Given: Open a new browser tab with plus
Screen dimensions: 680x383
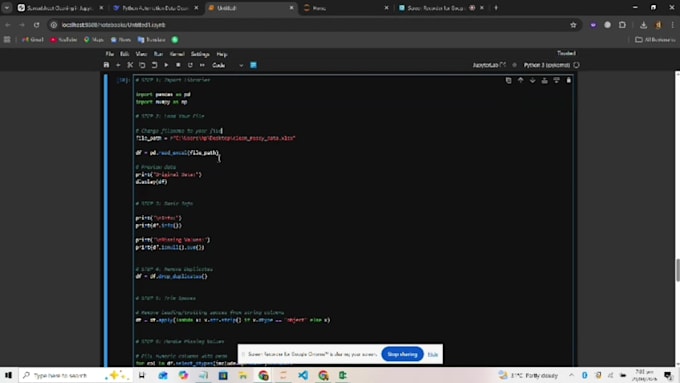Looking at the screenshot, I should (496, 8).
